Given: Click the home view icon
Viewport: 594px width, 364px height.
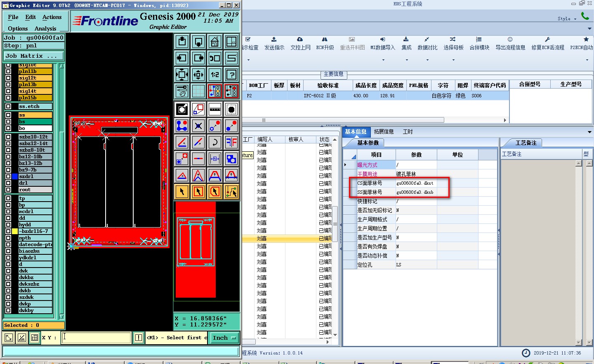Looking at the screenshot, I should coord(215,42).
